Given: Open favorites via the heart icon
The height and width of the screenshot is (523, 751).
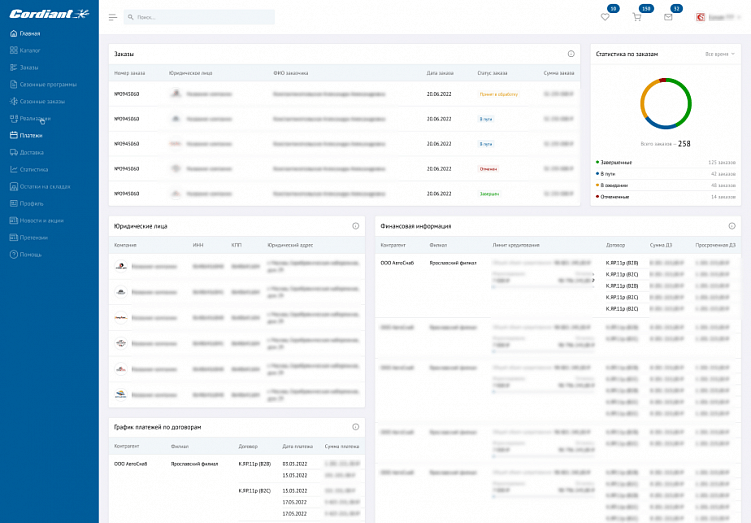Looking at the screenshot, I should tap(605, 17).
